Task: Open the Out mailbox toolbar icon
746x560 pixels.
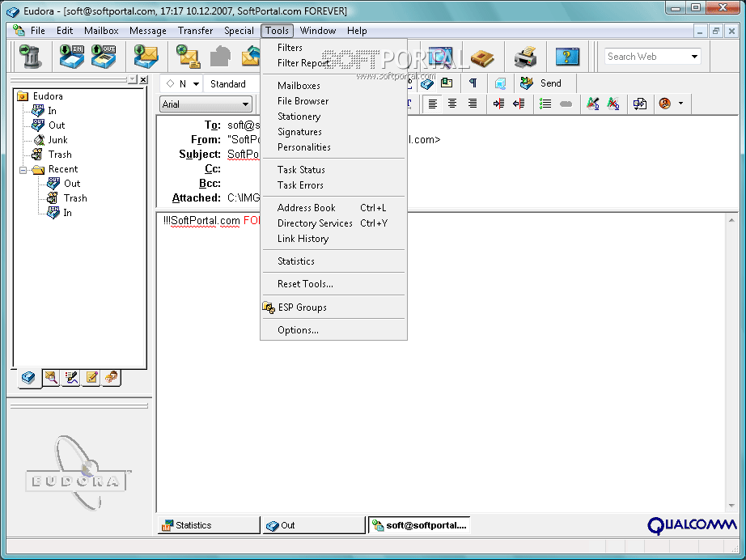Action: [x=104, y=56]
